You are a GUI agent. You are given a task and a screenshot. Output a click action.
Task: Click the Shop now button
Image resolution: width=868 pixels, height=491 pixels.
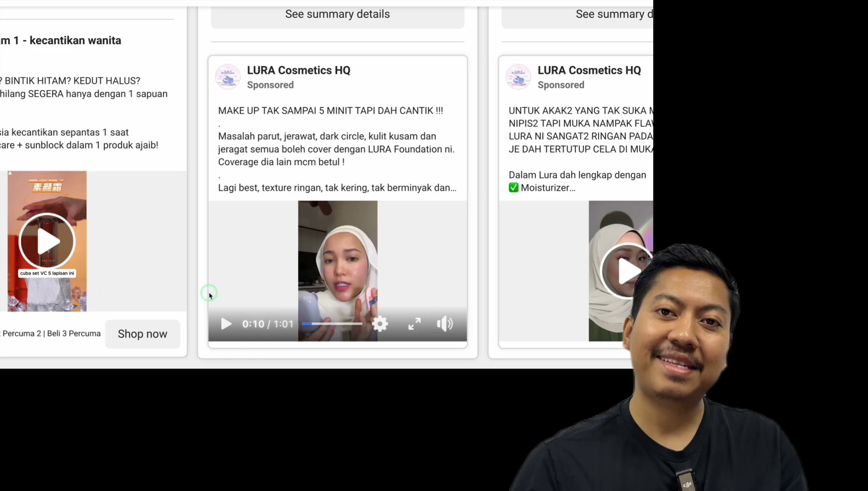(142, 334)
